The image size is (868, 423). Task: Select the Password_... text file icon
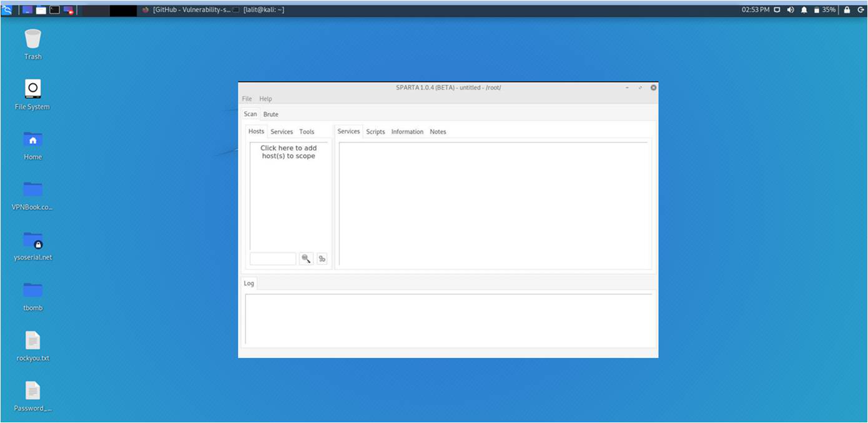point(33,397)
